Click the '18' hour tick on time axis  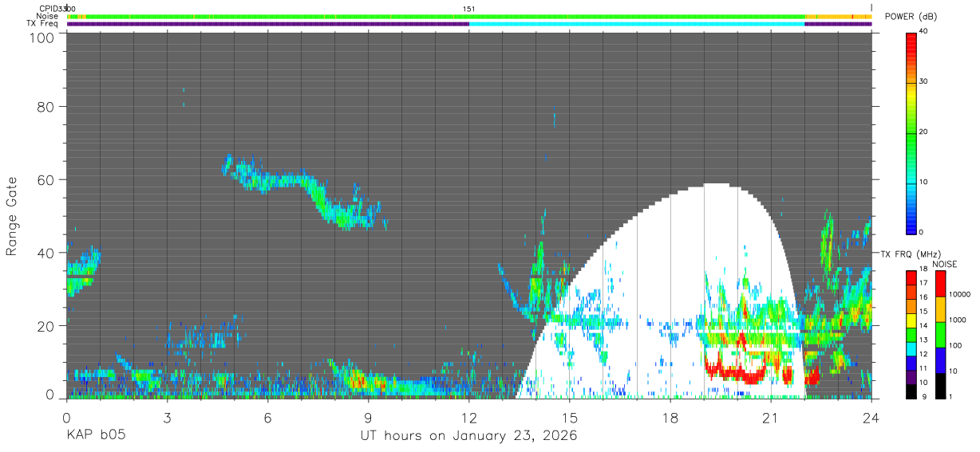click(670, 418)
